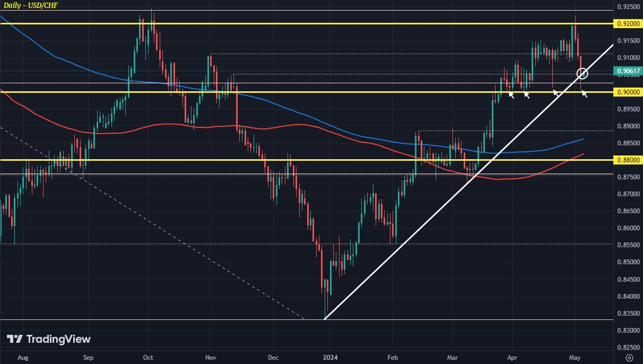The width and height of the screenshot is (643, 364).
Task: Click the 0.89000 price axis label
Action: [628, 126]
